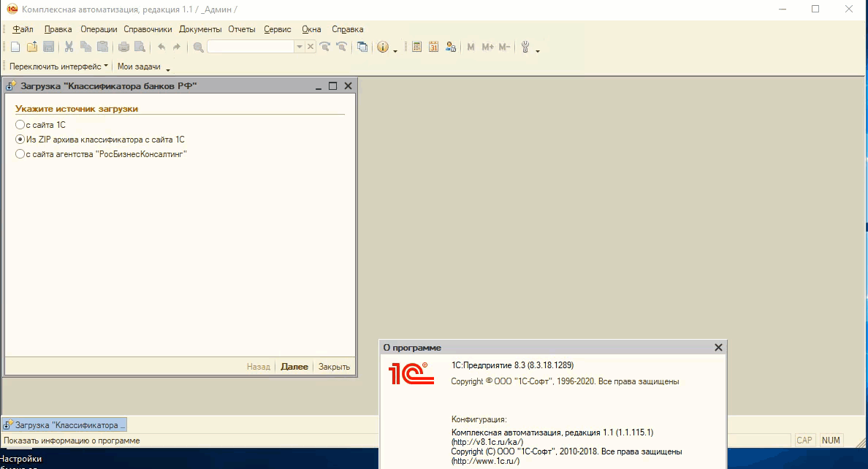
Task: Close the 'О программе' dialog
Action: tap(718, 347)
